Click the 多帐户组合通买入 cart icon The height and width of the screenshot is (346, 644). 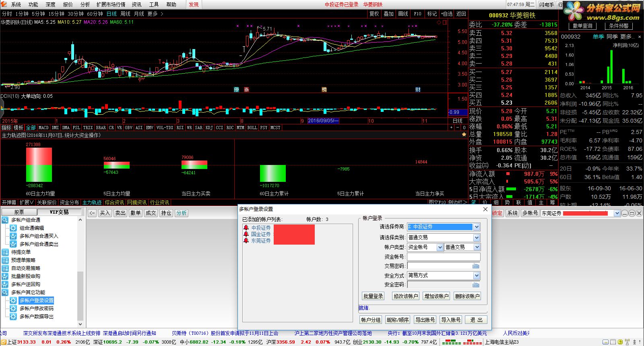click(13, 236)
